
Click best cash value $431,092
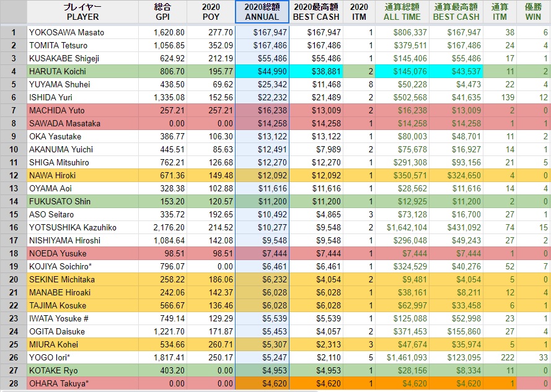456,227
